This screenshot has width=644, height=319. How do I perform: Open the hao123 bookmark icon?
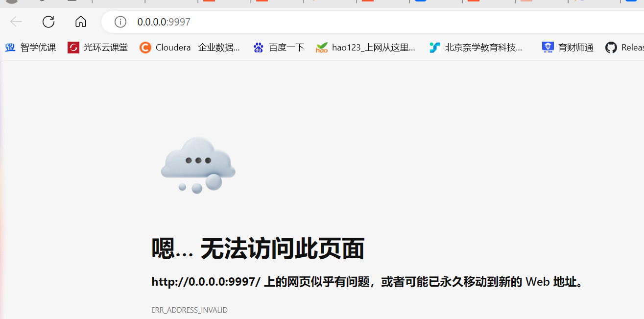pos(322,48)
